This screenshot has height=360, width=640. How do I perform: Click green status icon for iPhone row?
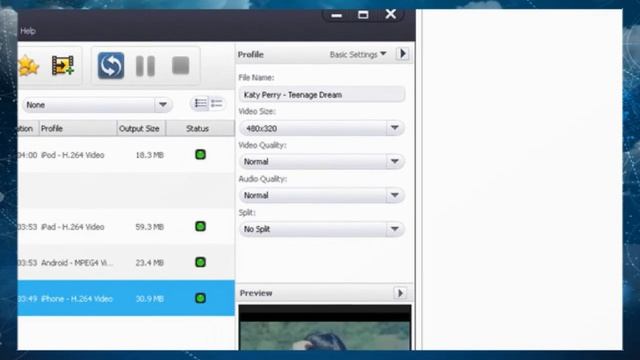(x=200, y=298)
